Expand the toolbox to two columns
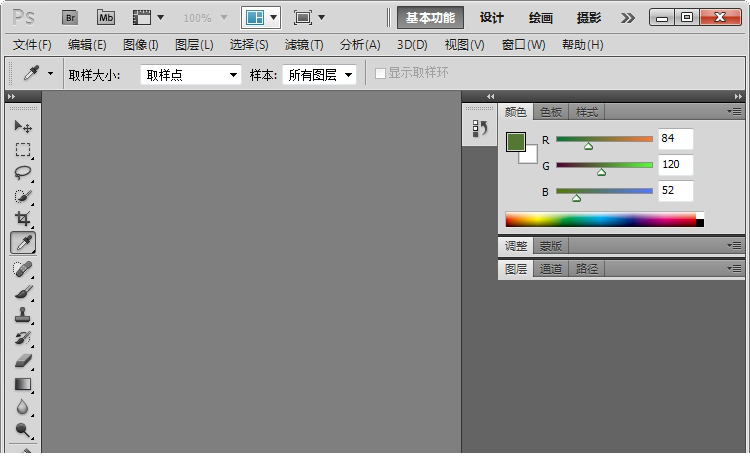 pos(11,96)
